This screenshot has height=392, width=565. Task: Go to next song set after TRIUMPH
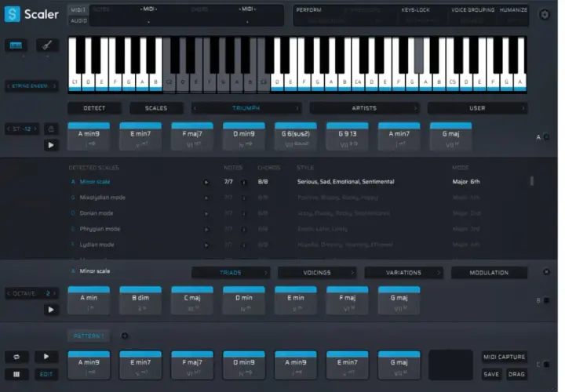tap(297, 108)
